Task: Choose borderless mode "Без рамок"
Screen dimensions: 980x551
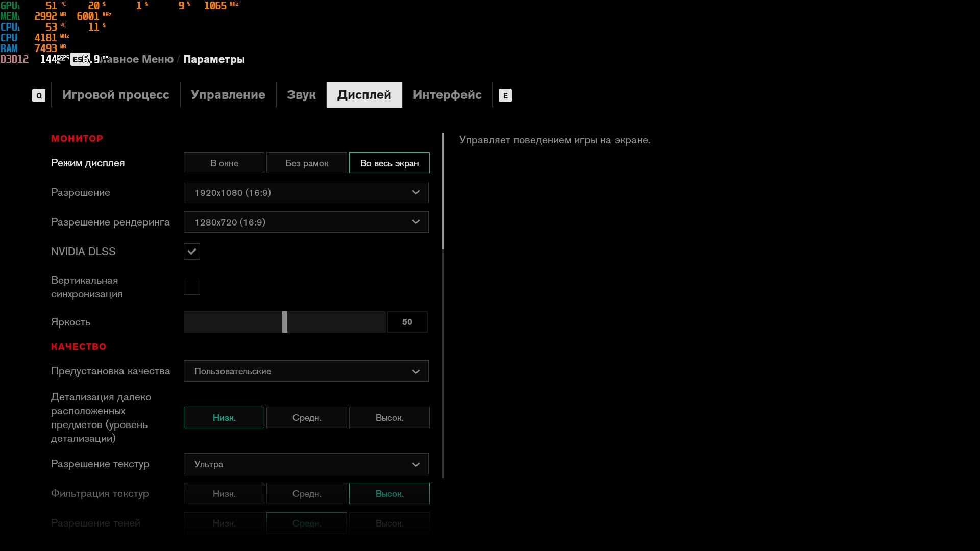Action: pyautogui.click(x=307, y=163)
